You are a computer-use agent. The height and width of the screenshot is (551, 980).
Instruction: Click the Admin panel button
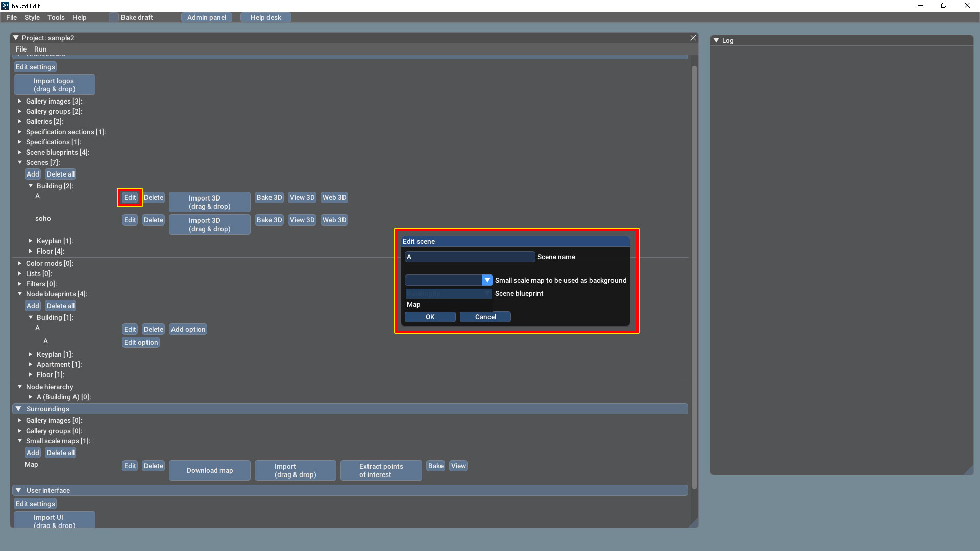pos(206,17)
